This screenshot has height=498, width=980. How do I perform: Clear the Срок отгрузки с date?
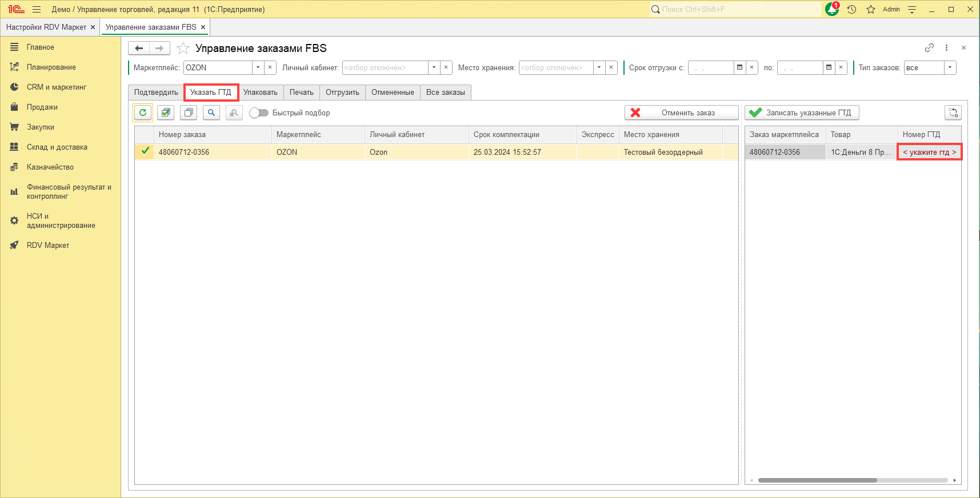click(x=752, y=67)
